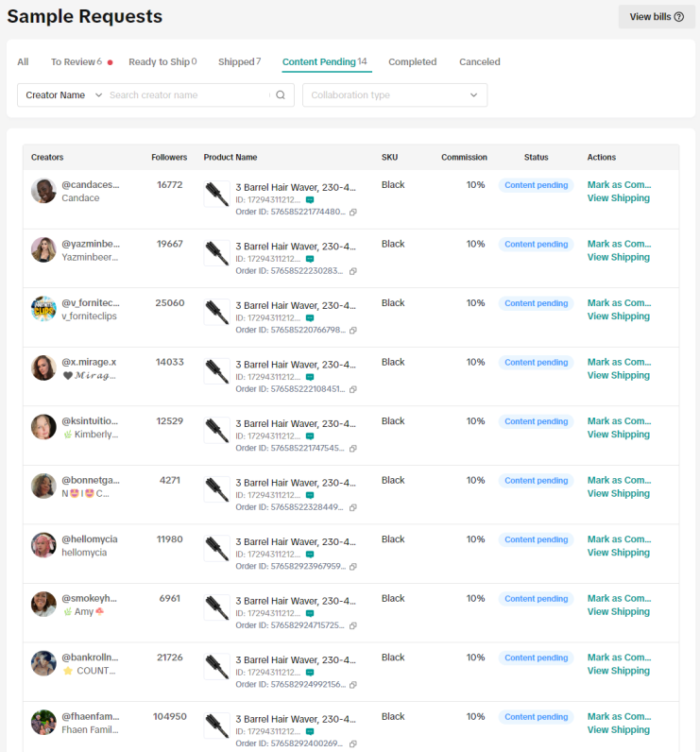
Task: Click green message icon in @yazminbe row
Action: 310,259
